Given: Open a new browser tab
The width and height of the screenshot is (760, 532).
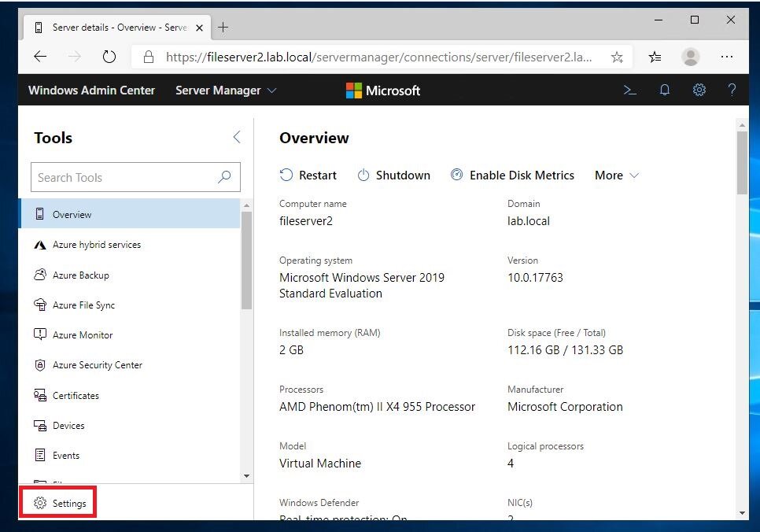Looking at the screenshot, I should pos(223,28).
